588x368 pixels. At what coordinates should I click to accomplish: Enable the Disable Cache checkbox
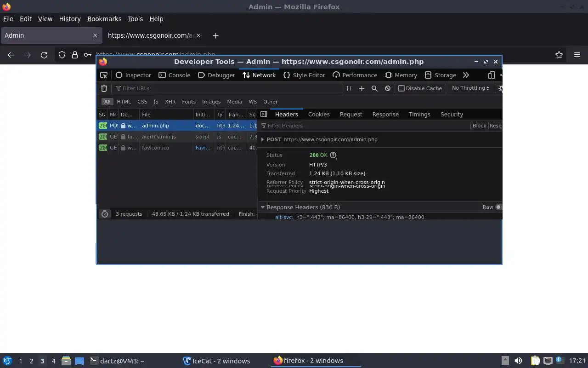tap(401, 88)
